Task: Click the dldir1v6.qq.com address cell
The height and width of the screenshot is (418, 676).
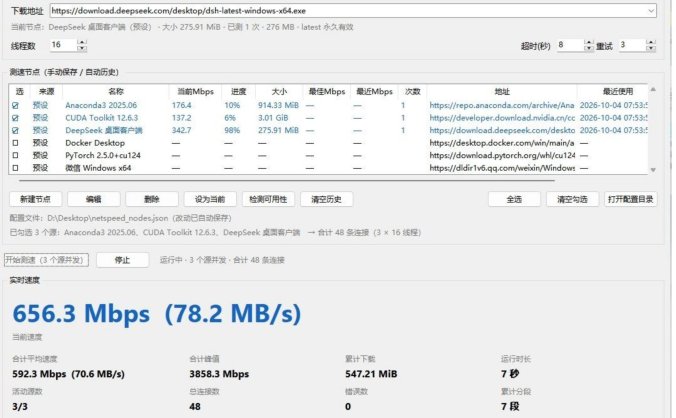Action: (502, 168)
